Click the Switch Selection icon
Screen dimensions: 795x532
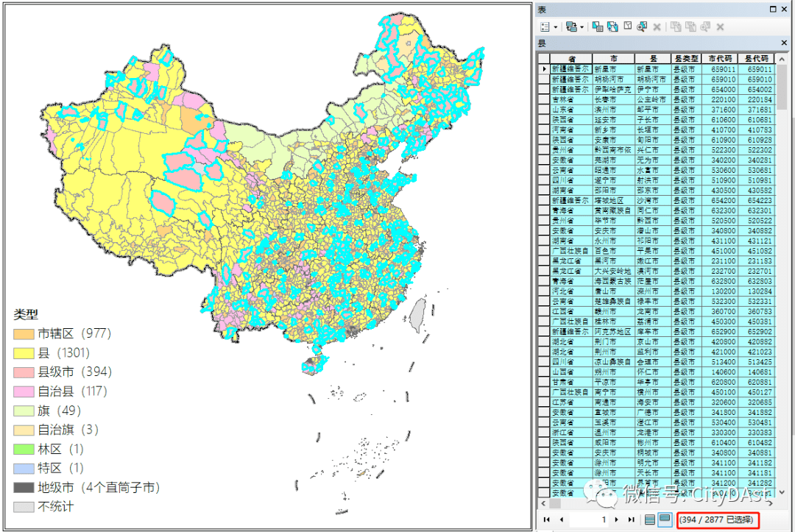613,26
